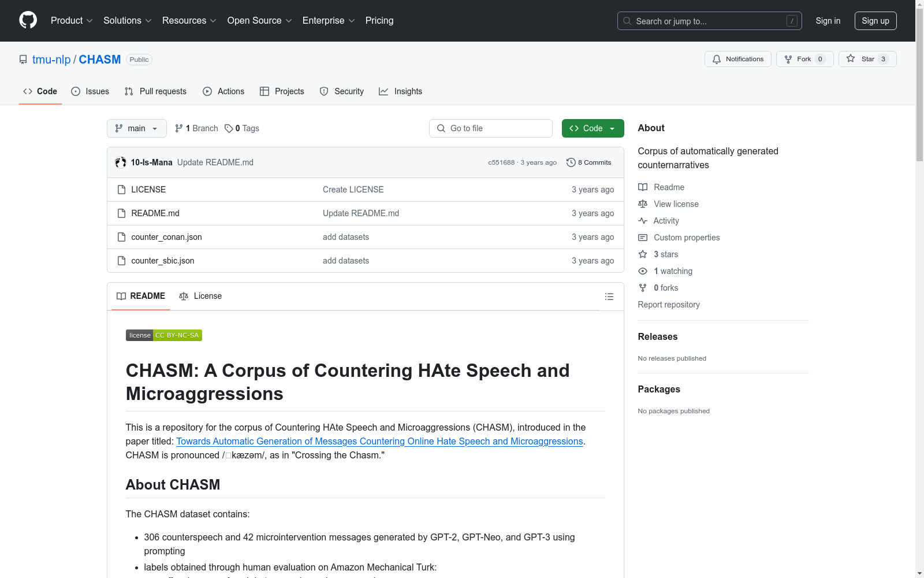924x578 pixels.
Task: Click the Sign in link
Action: click(828, 21)
